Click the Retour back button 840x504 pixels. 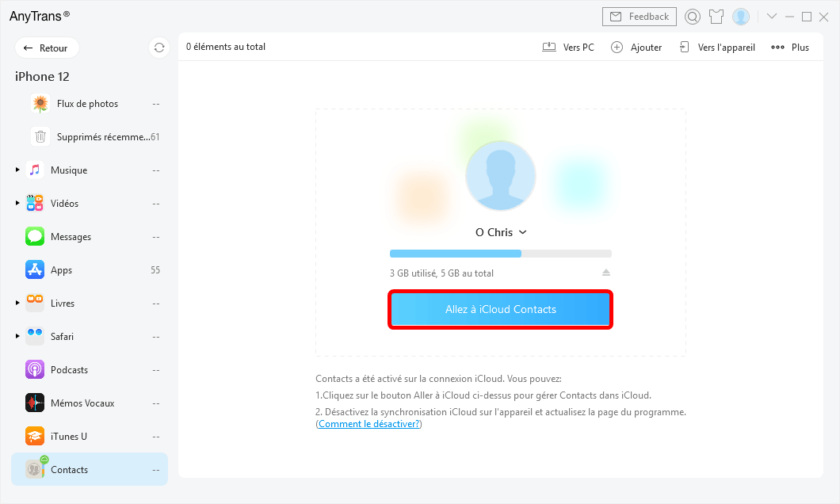pos(47,48)
